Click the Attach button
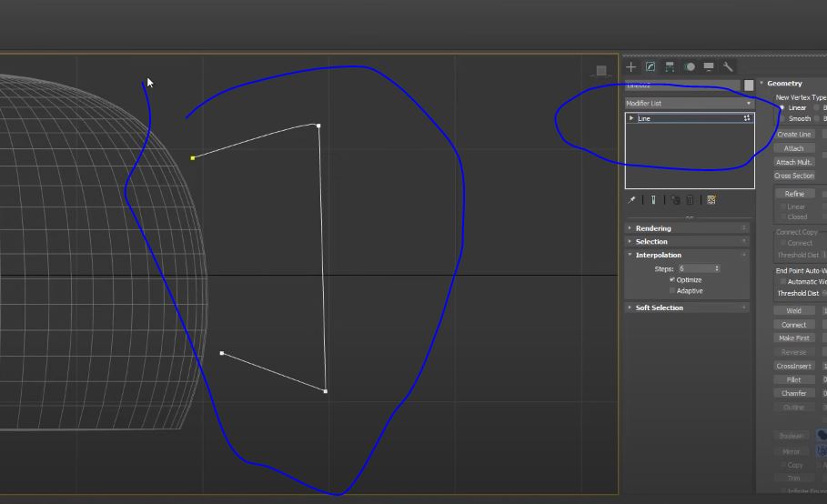Viewport: 827px width, 504px height. point(794,148)
